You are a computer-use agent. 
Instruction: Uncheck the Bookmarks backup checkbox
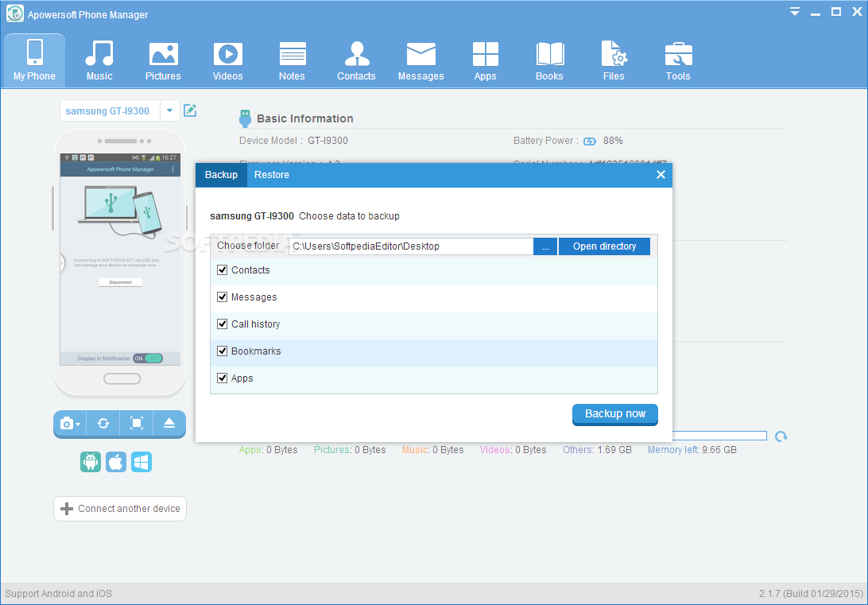coord(222,351)
